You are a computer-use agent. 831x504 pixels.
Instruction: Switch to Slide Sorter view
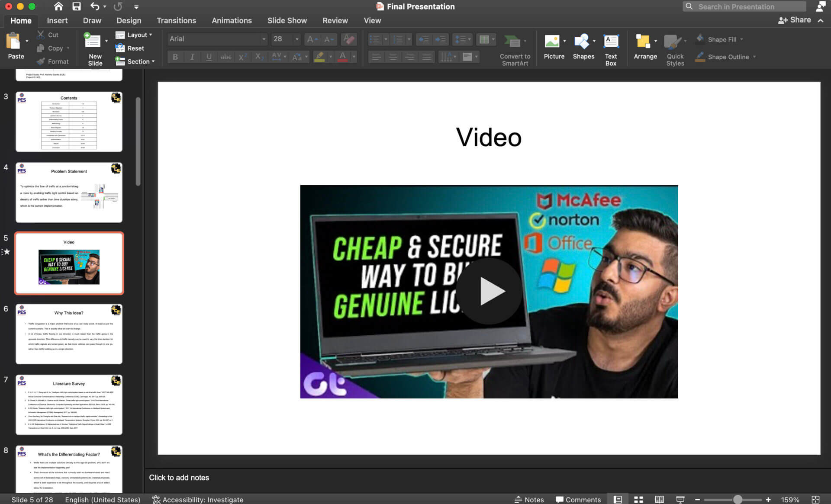[638, 499]
